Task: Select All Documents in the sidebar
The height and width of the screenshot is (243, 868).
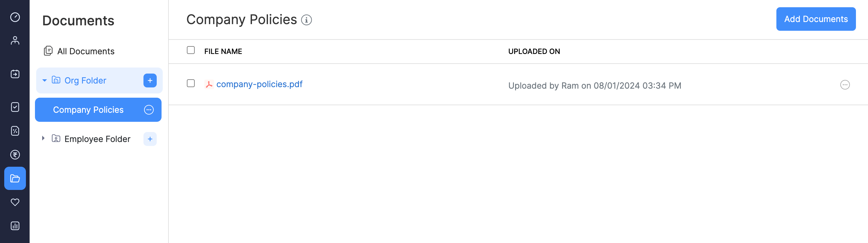Action: tap(86, 51)
